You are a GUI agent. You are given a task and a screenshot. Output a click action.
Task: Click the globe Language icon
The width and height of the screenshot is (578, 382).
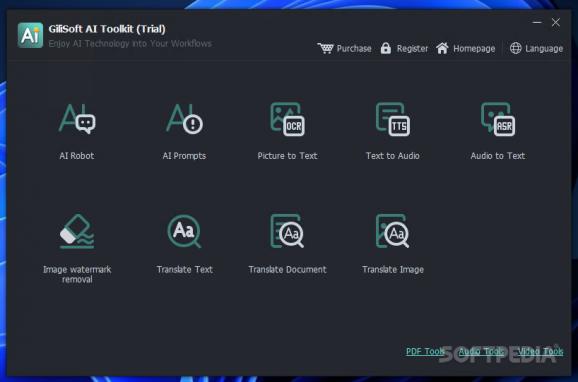[x=515, y=48]
